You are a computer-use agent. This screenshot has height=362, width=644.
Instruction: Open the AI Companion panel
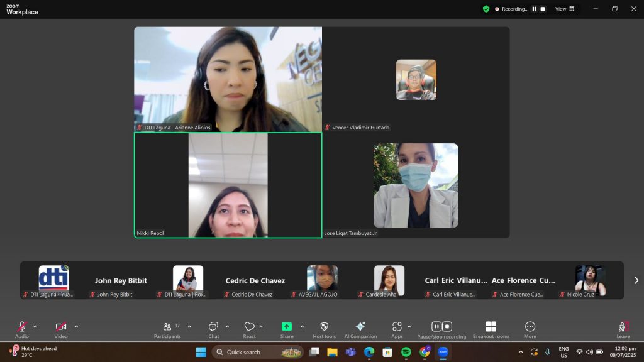tap(360, 329)
